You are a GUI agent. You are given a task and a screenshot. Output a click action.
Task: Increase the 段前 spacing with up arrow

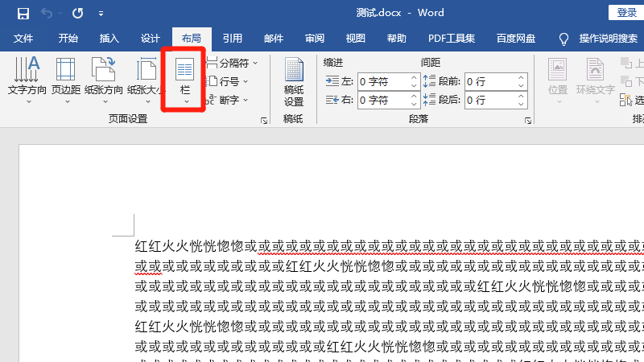[x=521, y=77]
